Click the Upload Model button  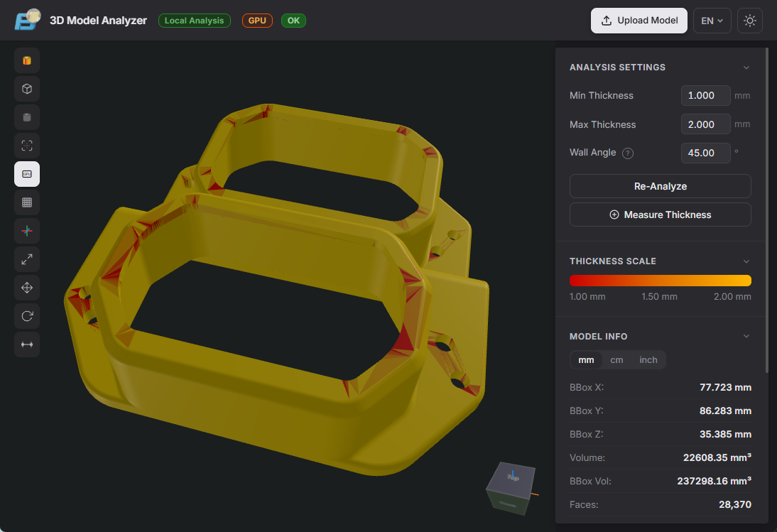(639, 21)
